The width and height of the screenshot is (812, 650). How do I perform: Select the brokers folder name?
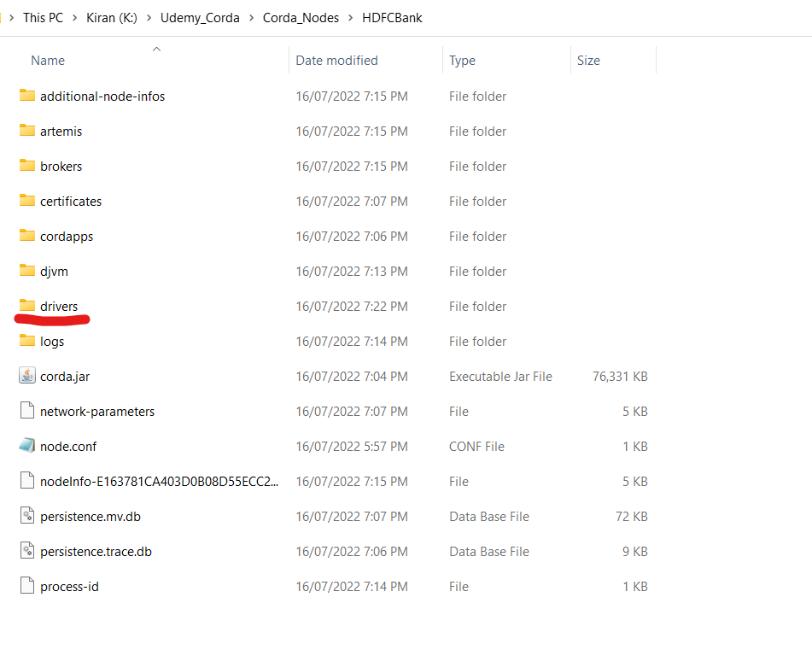61,167
